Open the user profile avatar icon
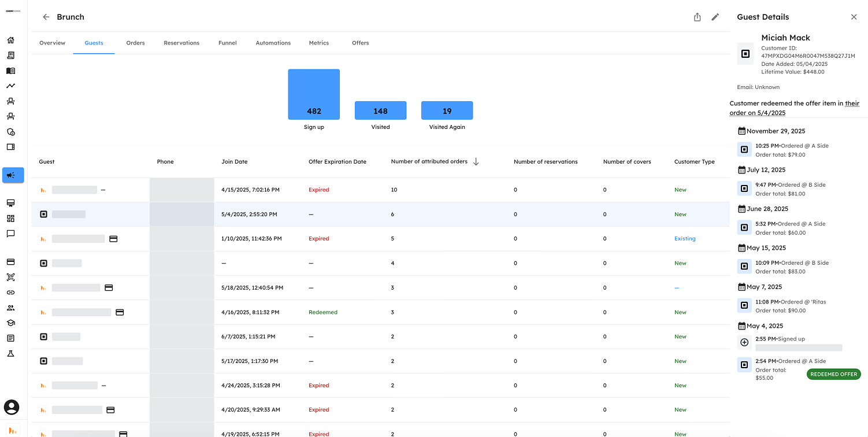868x437 pixels. pos(12,407)
